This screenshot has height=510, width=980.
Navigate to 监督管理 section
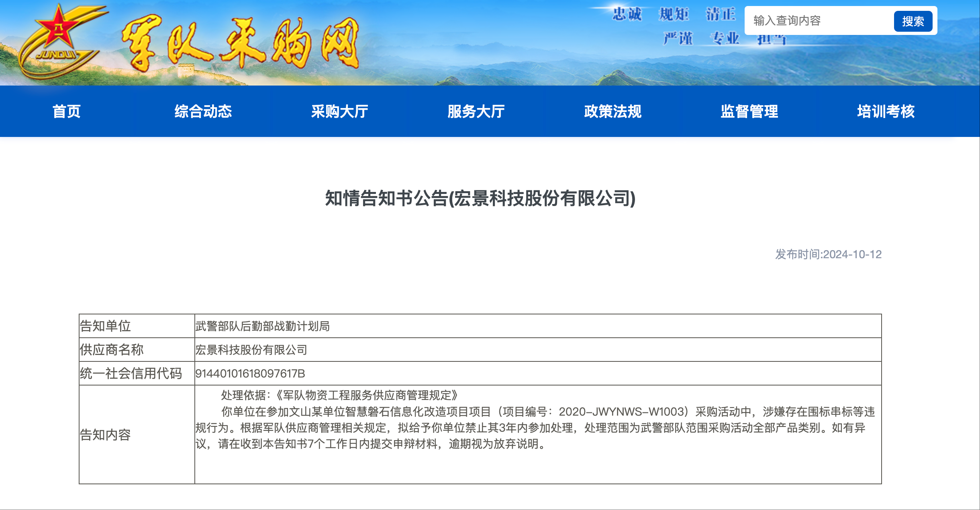(749, 111)
